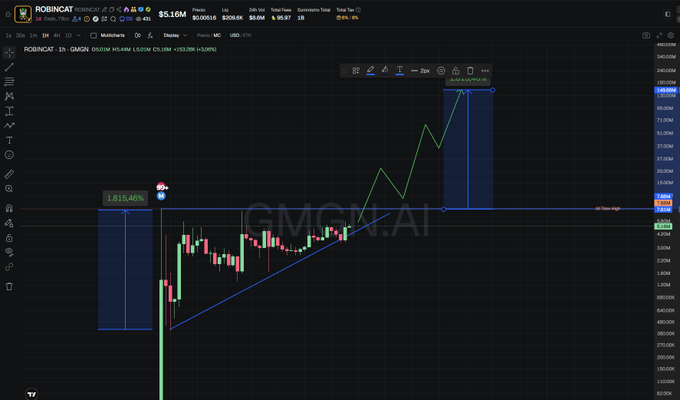Screen dimensions: 680x400
Task: Toggle stay in drawing mode
Action: coord(9,223)
